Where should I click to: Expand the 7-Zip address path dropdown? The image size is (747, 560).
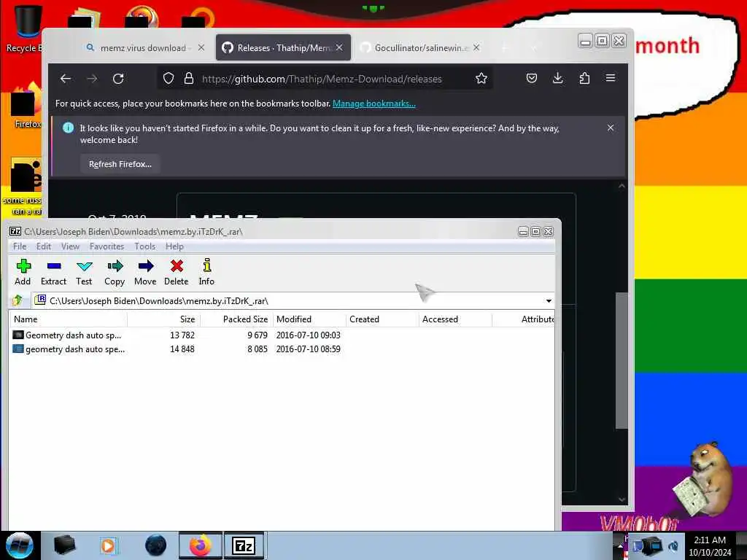(549, 301)
